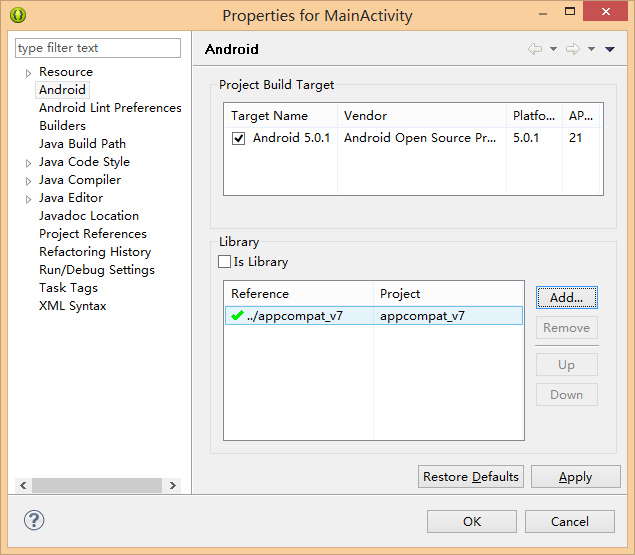This screenshot has width=635, height=555.
Task: Enable the Is Library checkbox
Action: pos(224,262)
